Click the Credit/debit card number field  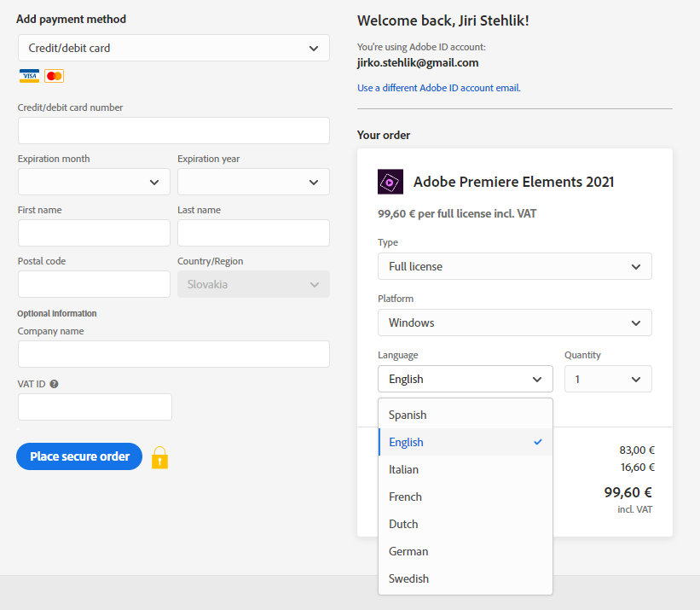173,131
